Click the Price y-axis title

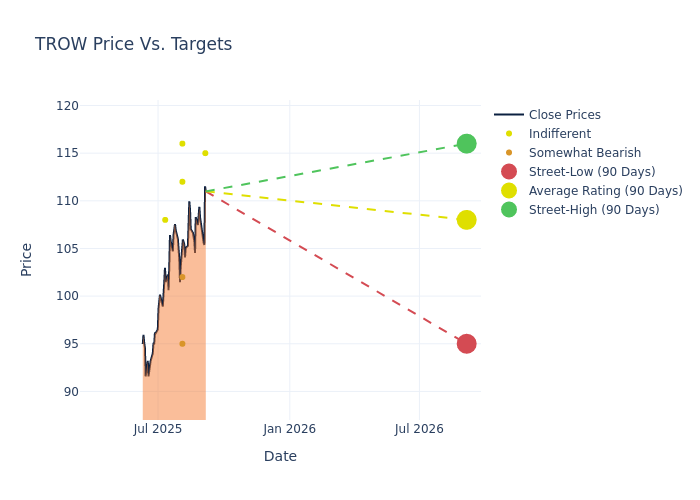click(27, 259)
